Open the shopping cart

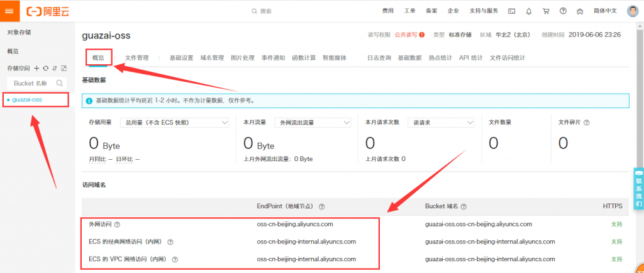(546, 11)
